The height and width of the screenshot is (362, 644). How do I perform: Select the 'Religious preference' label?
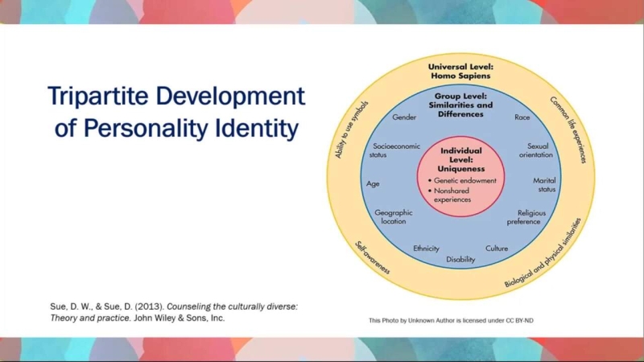(x=529, y=216)
